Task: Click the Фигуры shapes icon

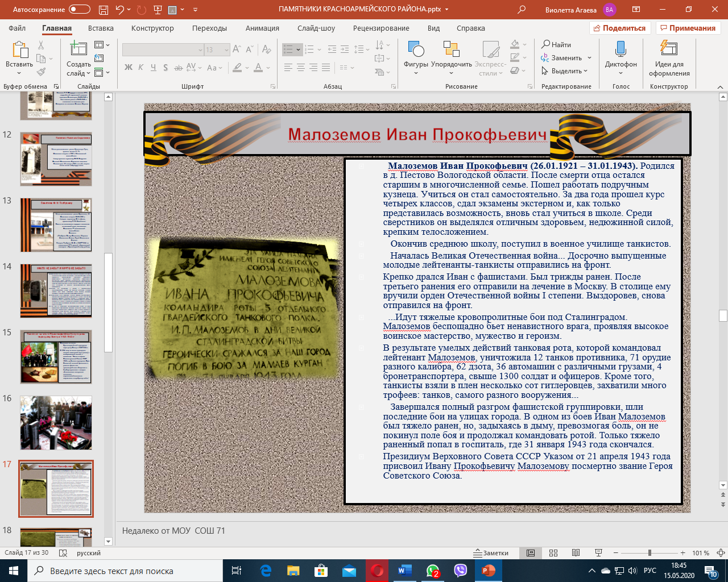Action: (x=416, y=50)
